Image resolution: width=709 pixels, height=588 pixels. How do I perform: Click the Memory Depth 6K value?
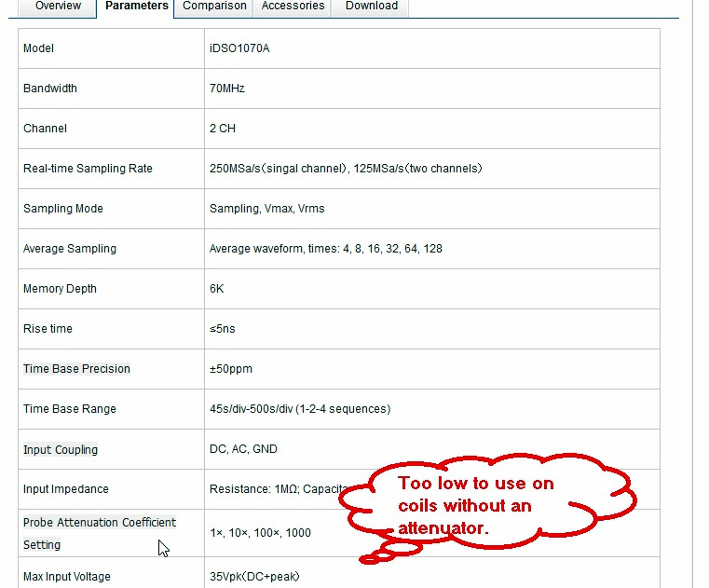click(217, 289)
